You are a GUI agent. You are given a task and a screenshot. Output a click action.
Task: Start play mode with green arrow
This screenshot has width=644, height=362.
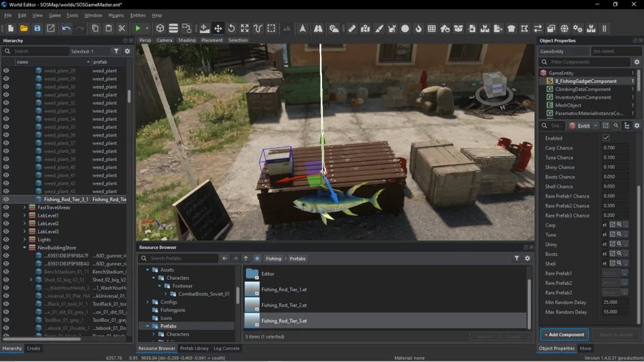coord(138,29)
